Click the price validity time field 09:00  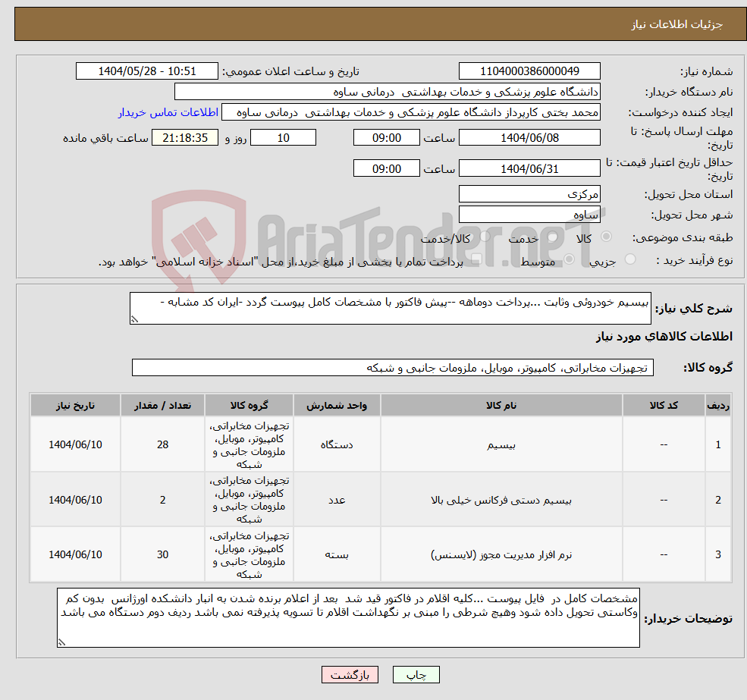coord(386,168)
